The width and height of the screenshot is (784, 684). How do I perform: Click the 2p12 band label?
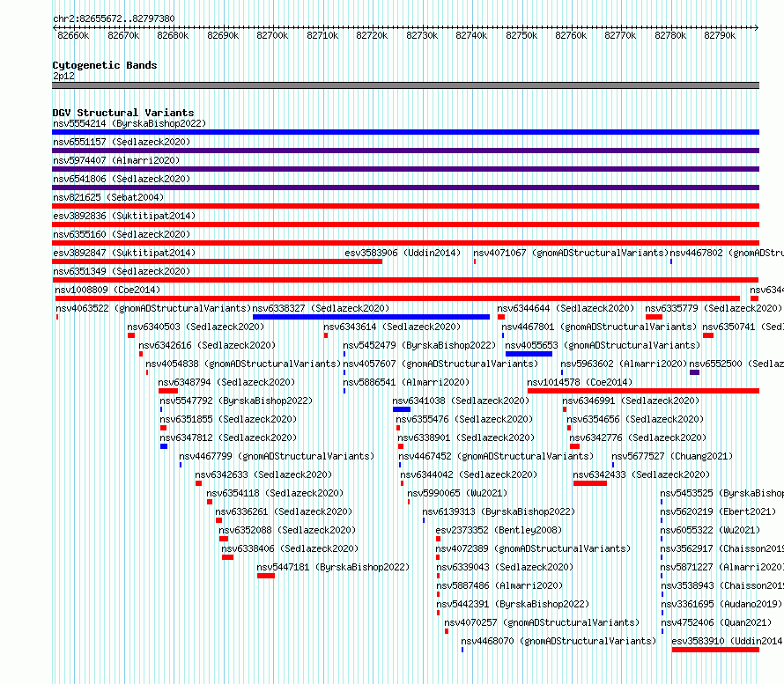point(63,76)
